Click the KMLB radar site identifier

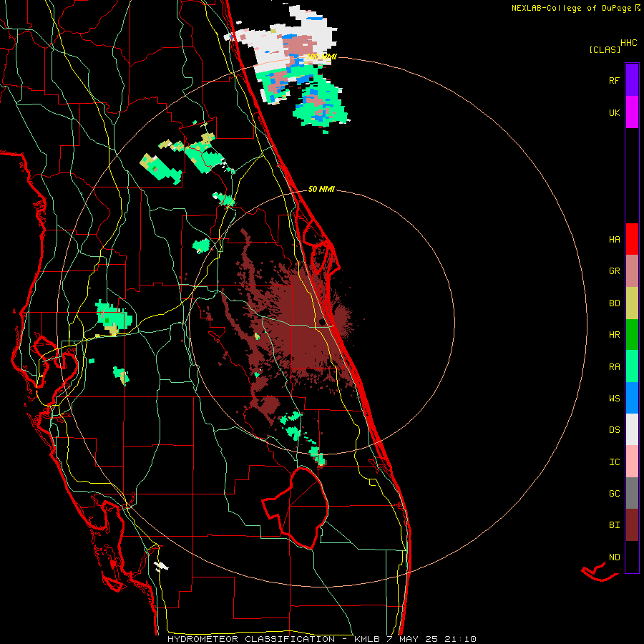point(368,639)
